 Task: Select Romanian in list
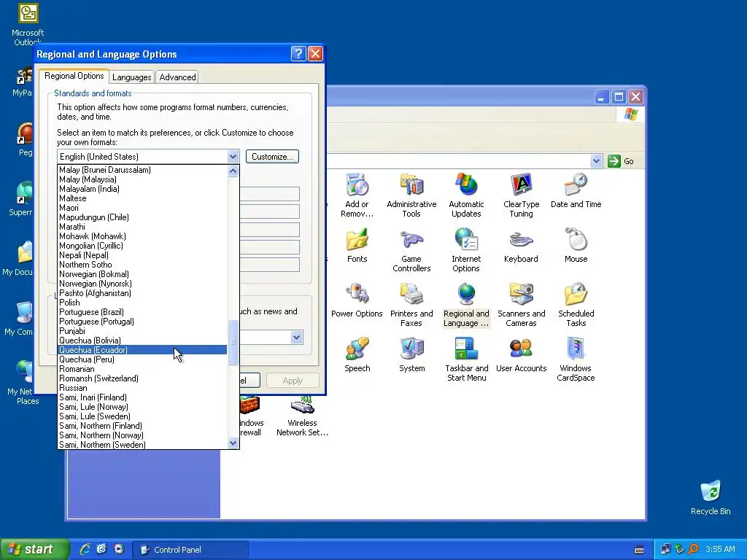(x=142, y=369)
